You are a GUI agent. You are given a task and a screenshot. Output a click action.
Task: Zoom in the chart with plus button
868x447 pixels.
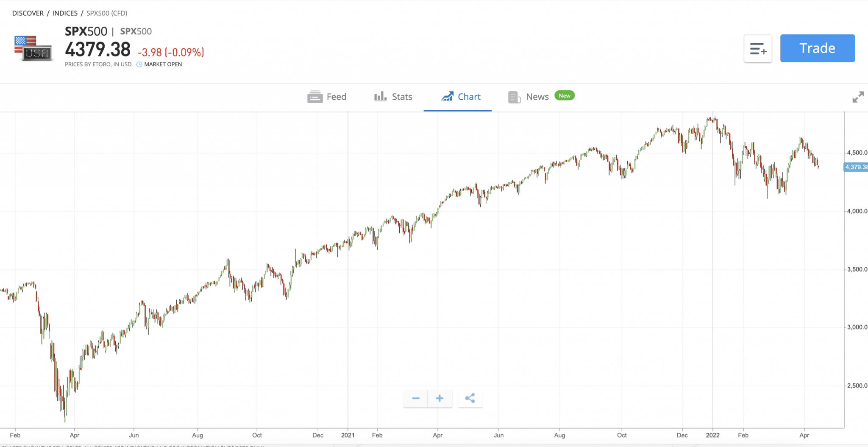pos(440,398)
